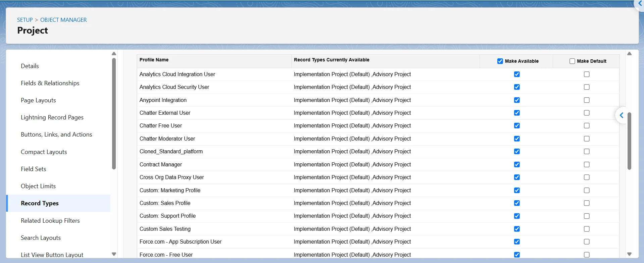Image resolution: width=644 pixels, height=263 pixels.
Task: Check Make Default for Chatter External User
Action: 587,113
